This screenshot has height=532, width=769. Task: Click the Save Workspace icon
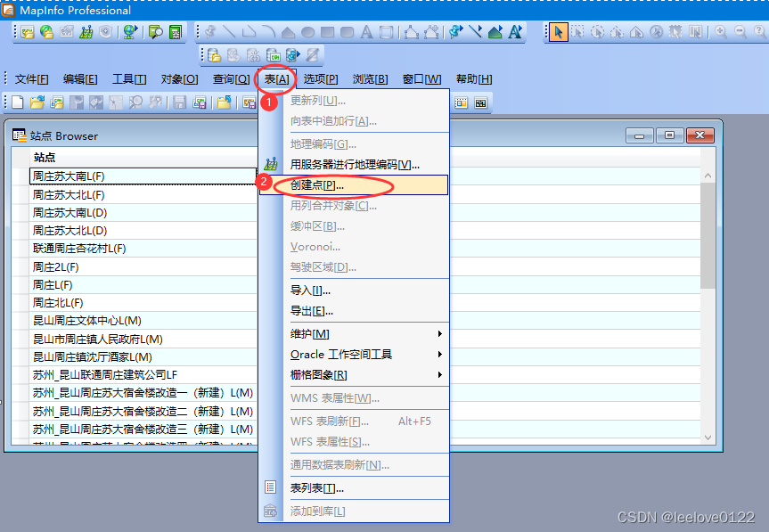tap(200, 102)
